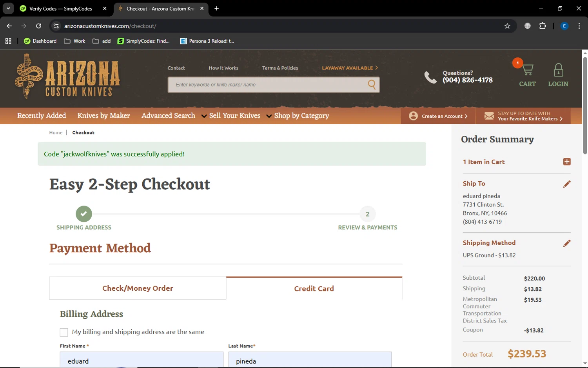The width and height of the screenshot is (588, 368).
Task: Open How It Works page
Action: (x=223, y=68)
